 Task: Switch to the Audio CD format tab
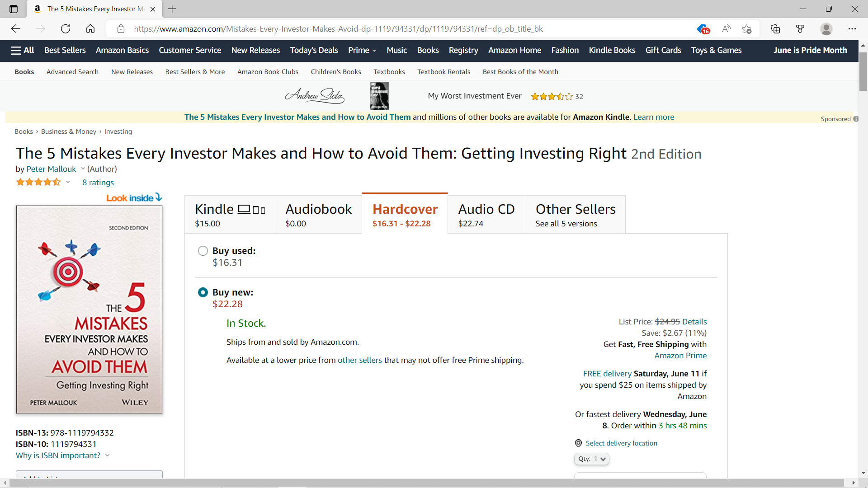pos(486,215)
